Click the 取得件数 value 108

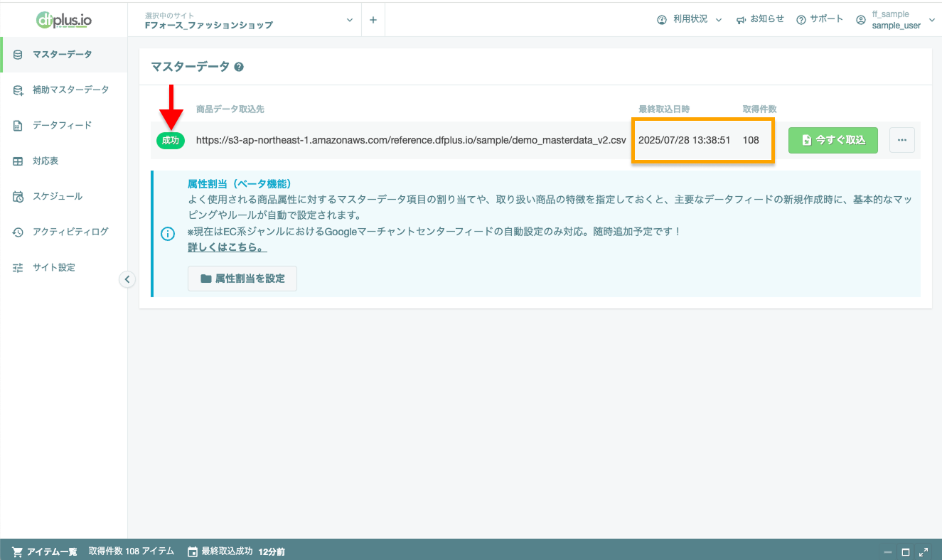pyautogui.click(x=751, y=140)
